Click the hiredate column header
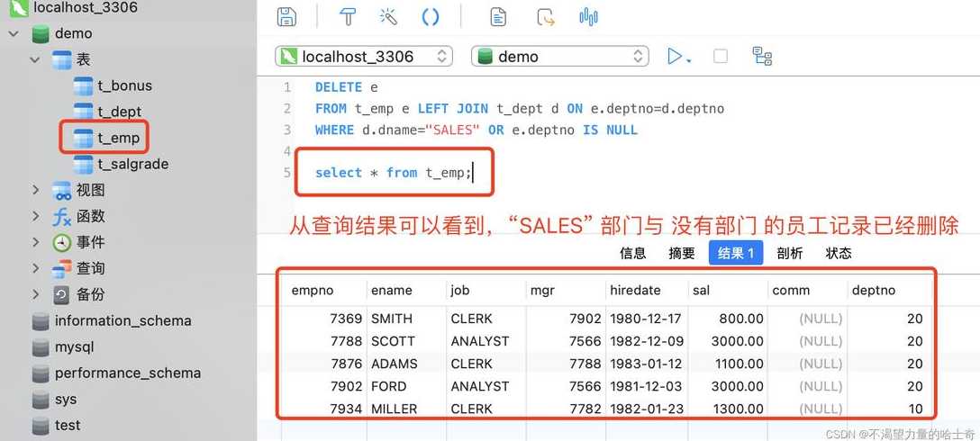This screenshot has width=980, height=441. tap(647, 290)
